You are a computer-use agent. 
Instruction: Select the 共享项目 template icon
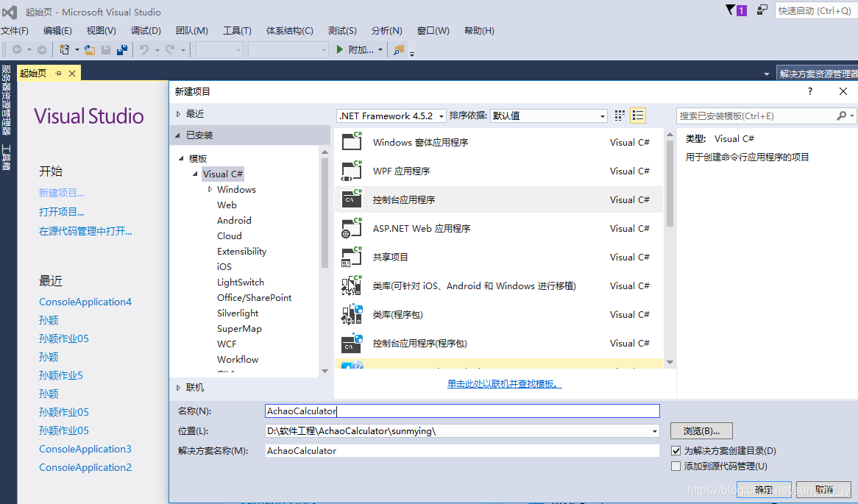coord(352,257)
